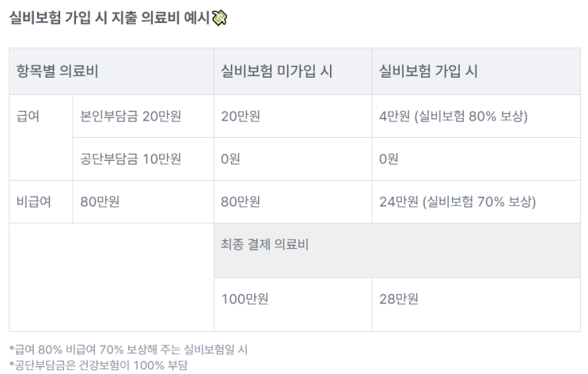The height and width of the screenshot is (374, 588).
Task: Click the 공단부담금 10만원 cell
Action: click(x=143, y=158)
